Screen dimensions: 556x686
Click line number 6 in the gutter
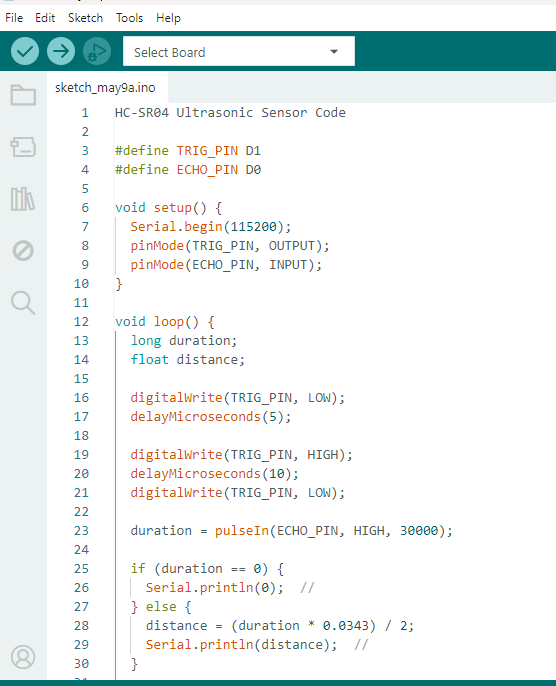[x=85, y=208]
